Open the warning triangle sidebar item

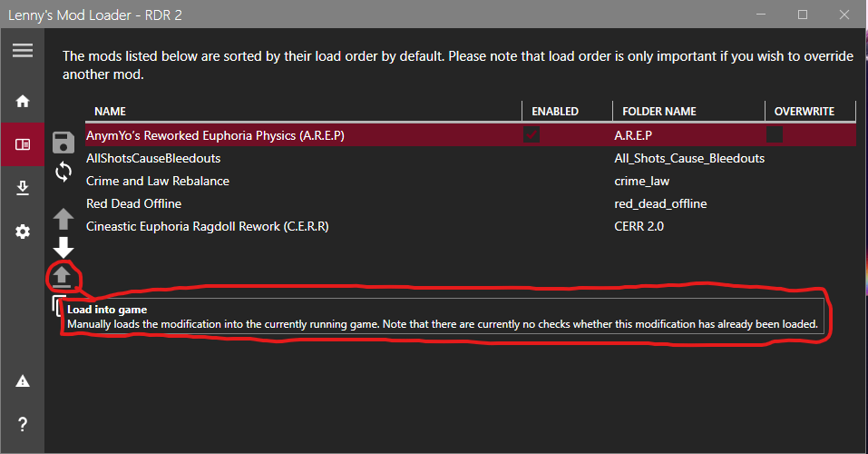tap(22, 380)
